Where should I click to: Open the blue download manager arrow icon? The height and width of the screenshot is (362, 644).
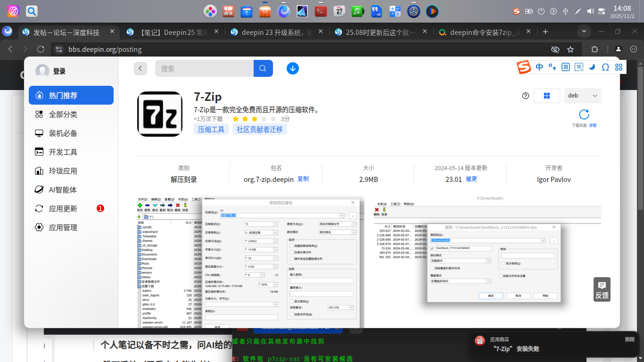click(x=293, y=68)
